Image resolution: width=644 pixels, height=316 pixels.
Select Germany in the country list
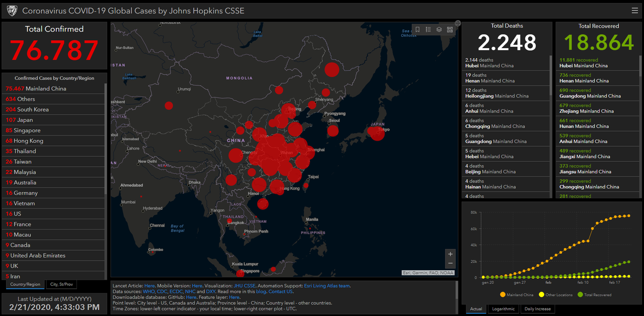pyautogui.click(x=54, y=193)
